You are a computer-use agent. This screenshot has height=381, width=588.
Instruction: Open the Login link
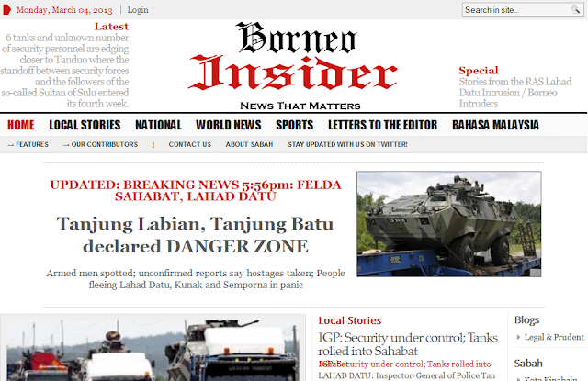(138, 10)
